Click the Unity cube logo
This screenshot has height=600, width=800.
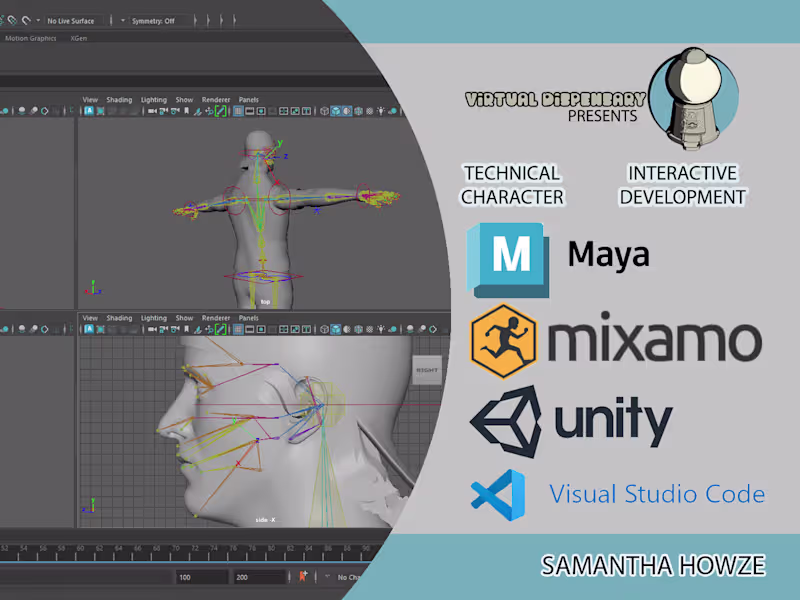click(507, 421)
